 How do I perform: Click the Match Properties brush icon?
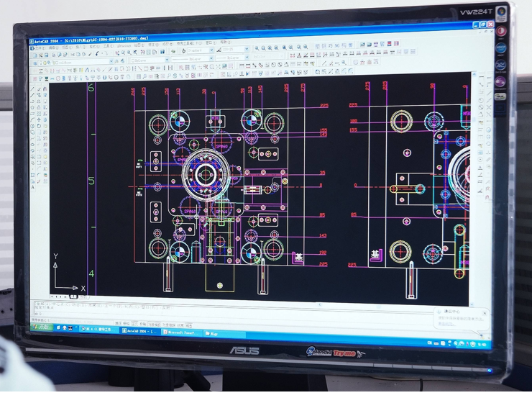coord(90,54)
